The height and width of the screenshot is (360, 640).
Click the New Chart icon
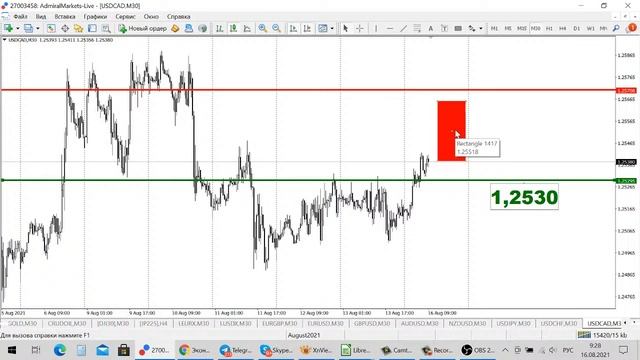(x=8, y=28)
